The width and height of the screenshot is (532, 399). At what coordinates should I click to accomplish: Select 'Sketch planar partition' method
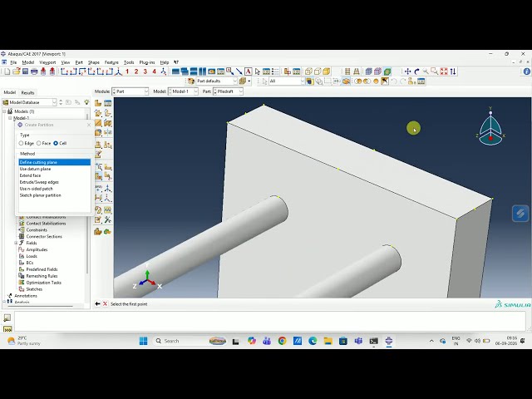[x=54, y=195]
